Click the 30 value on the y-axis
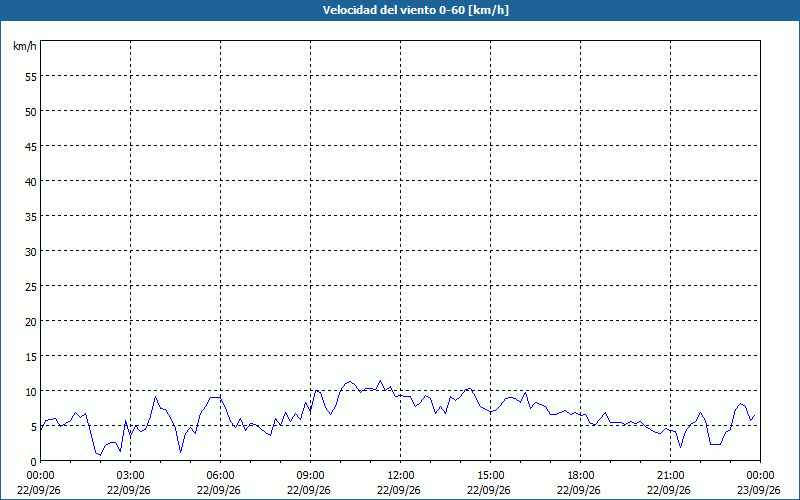This screenshot has width=800, height=500. (31, 252)
